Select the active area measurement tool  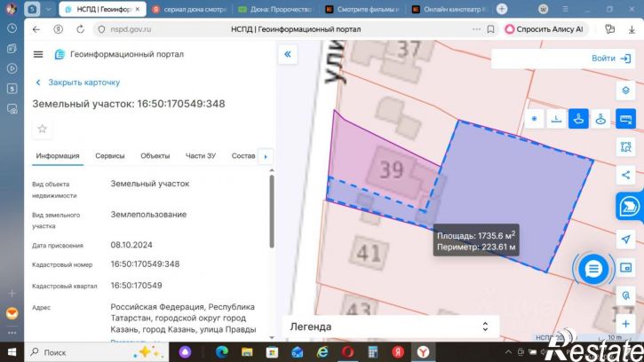[578, 119]
